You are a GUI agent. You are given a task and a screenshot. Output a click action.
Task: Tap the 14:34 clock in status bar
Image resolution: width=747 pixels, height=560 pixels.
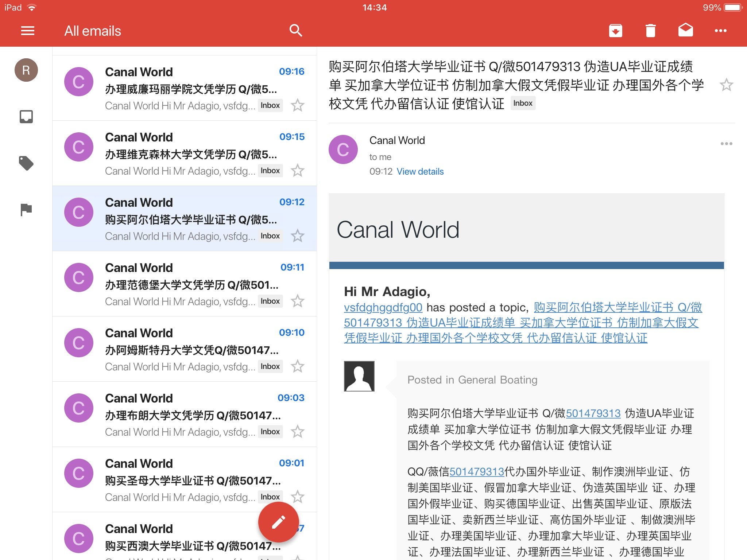coord(375,7)
